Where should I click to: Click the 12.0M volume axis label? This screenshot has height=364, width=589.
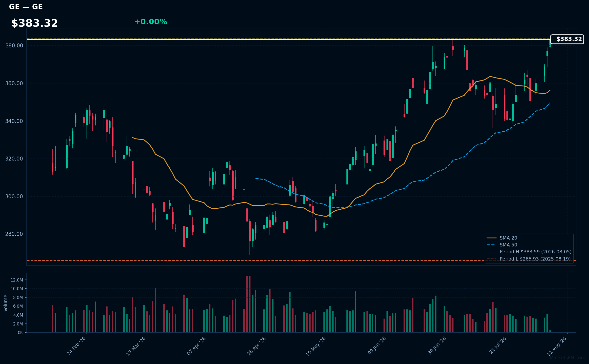click(17, 280)
